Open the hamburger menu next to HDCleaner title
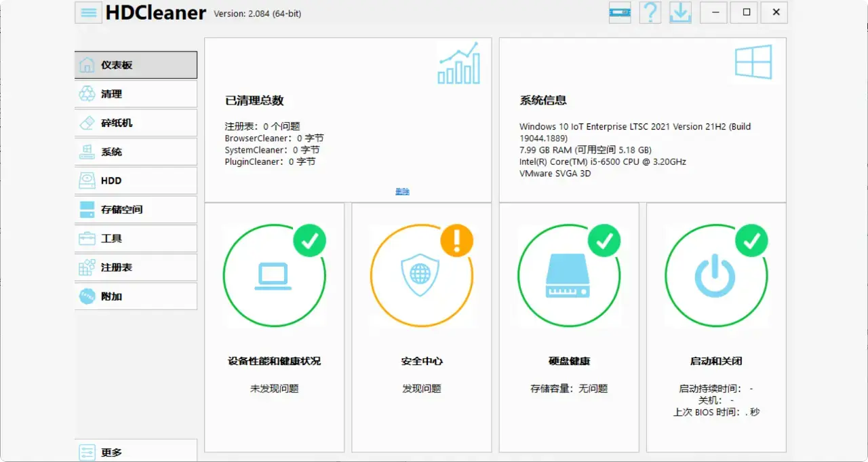This screenshot has height=462, width=868. (88, 12)
